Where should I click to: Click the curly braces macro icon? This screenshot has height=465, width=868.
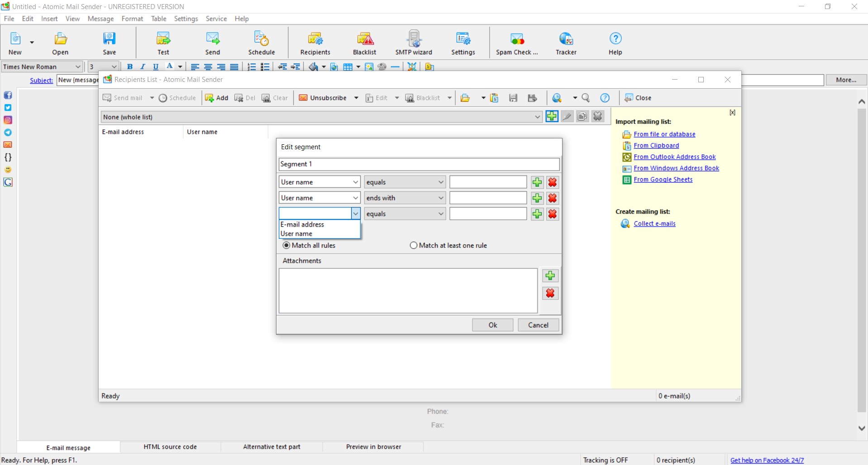click(x=8, y=157)
